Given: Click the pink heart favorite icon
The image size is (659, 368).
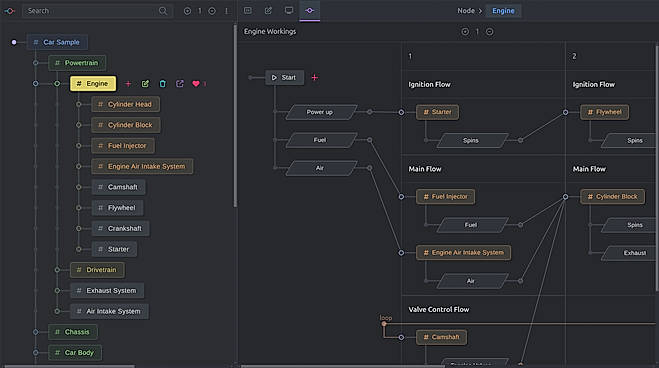Looking at the screenshot, I should click(x=196, y=84).
